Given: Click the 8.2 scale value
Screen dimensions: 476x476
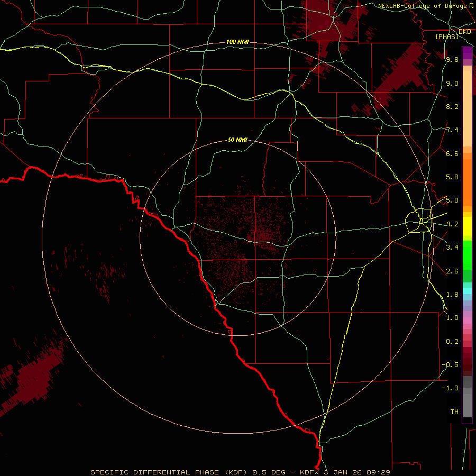Looking at the screenshot, I should click(x=452, y=106).
